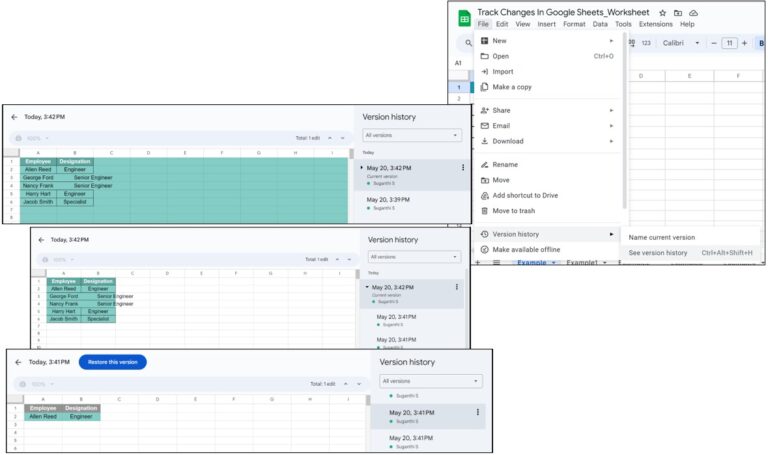The height and width of the screenshot is (455, 768).
Task: Open more options for selected 3:41 PM version
Action: click(x=478, y=412)
